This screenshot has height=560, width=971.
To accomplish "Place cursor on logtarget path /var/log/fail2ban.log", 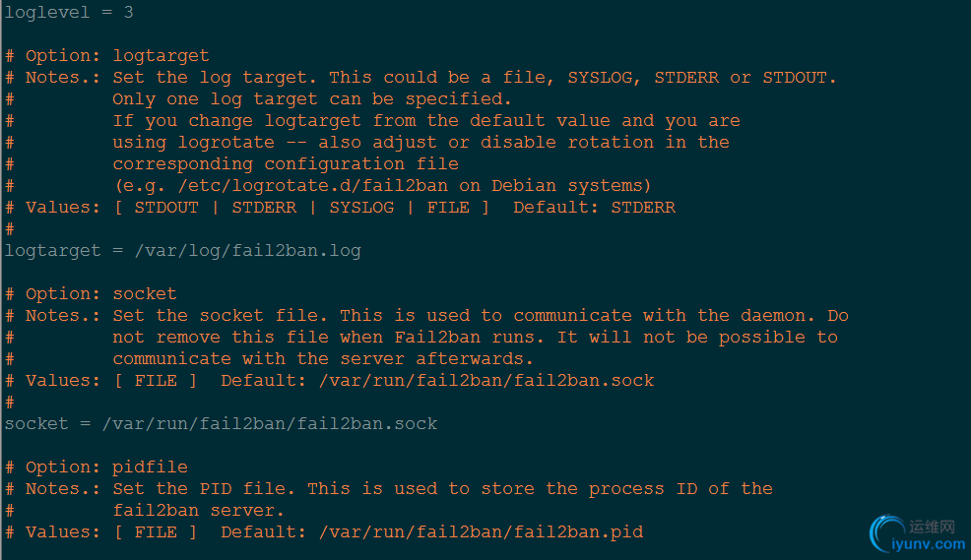I will [248, 251].
